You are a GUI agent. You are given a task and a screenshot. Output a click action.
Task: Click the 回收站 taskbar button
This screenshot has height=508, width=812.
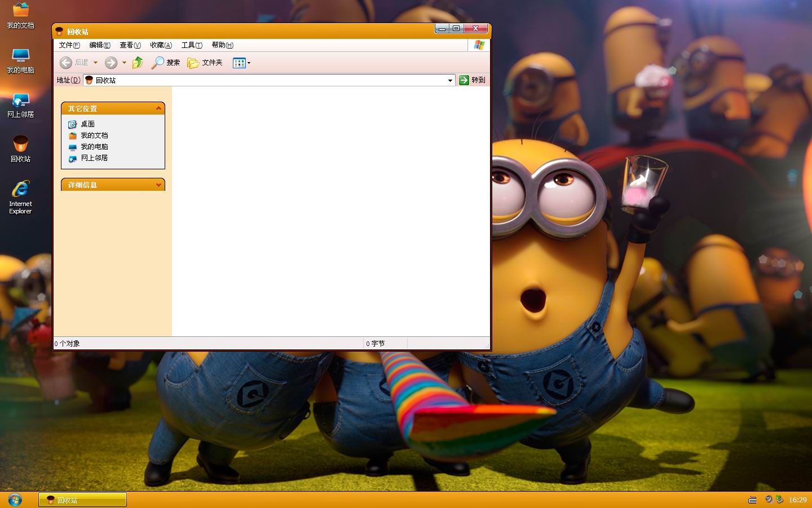(x=82, y=500)
